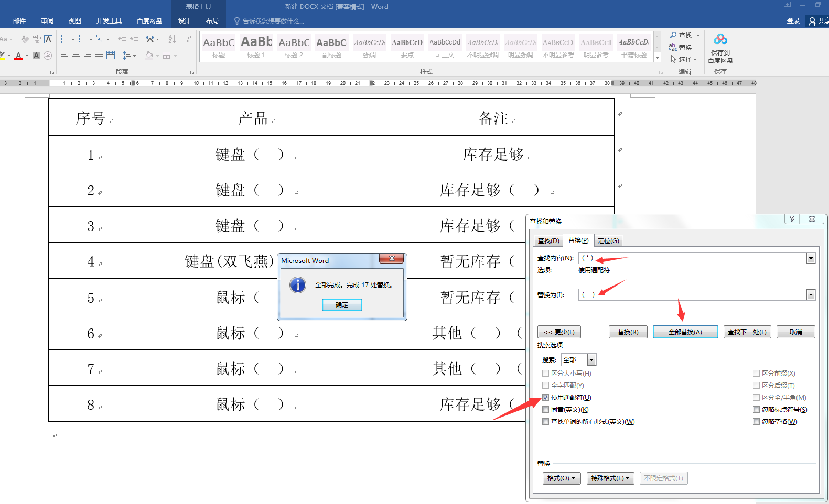Screen dimensions: 829x504
Task: Expand the 查找内容 combo box arrow
Action: [x=811, y=258]
